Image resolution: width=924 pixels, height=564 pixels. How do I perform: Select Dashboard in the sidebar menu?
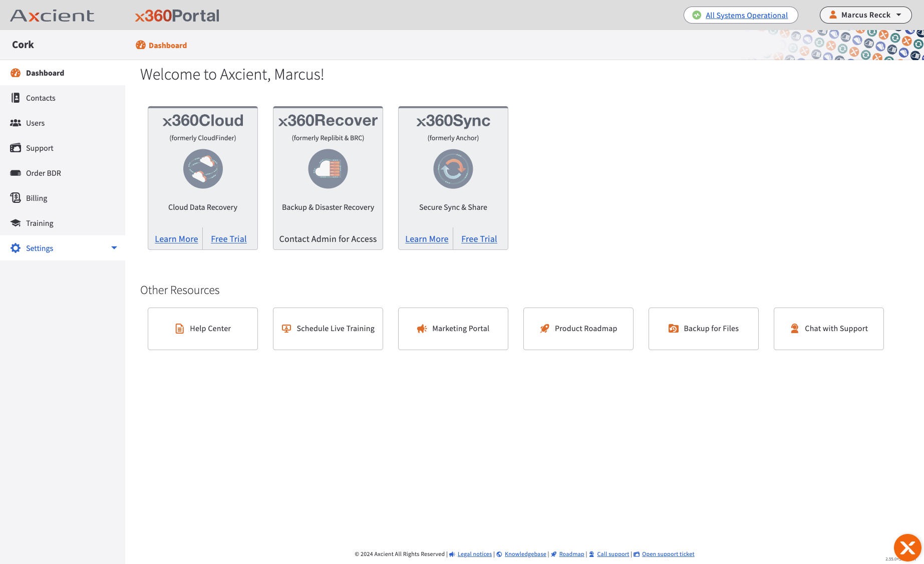[63, 73]
